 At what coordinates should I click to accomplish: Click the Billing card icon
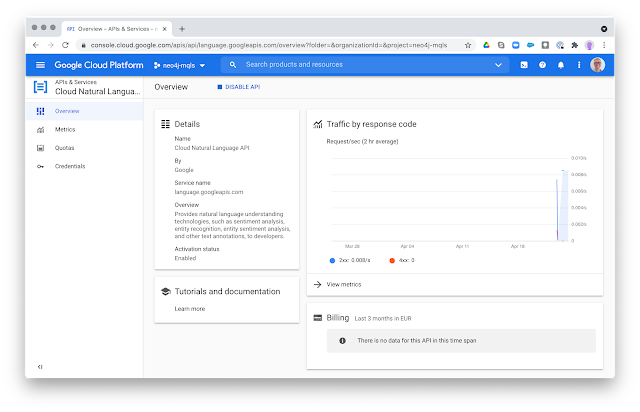318,318
